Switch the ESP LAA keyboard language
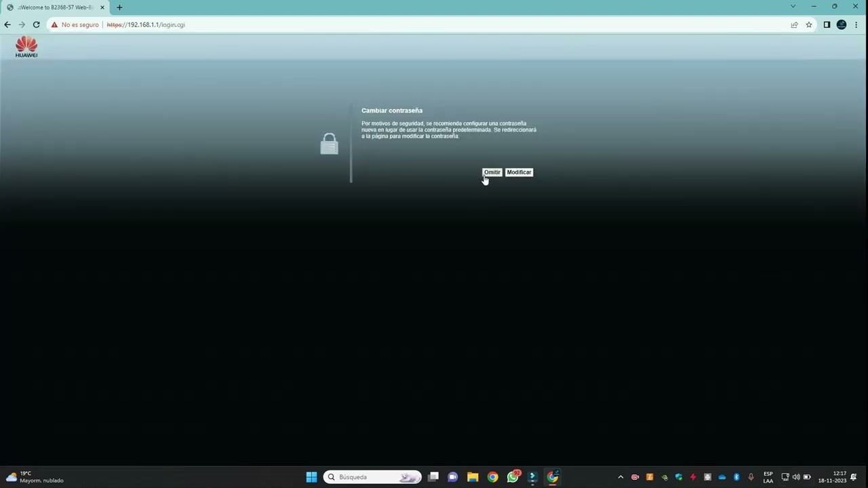868x488 pixels. (768, 477)
